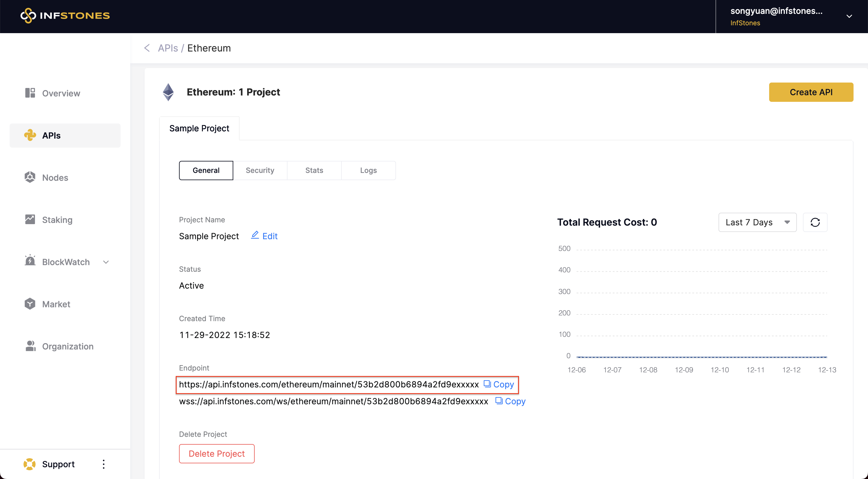Click the back arrow beside APIs breadcrumb

coord(147,48)
